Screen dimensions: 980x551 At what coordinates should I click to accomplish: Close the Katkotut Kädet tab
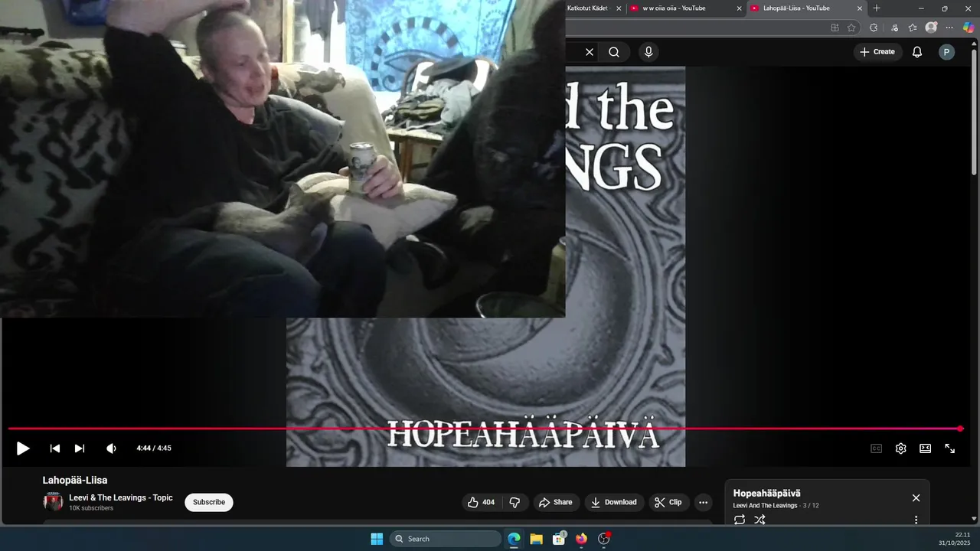pos(619,8)
